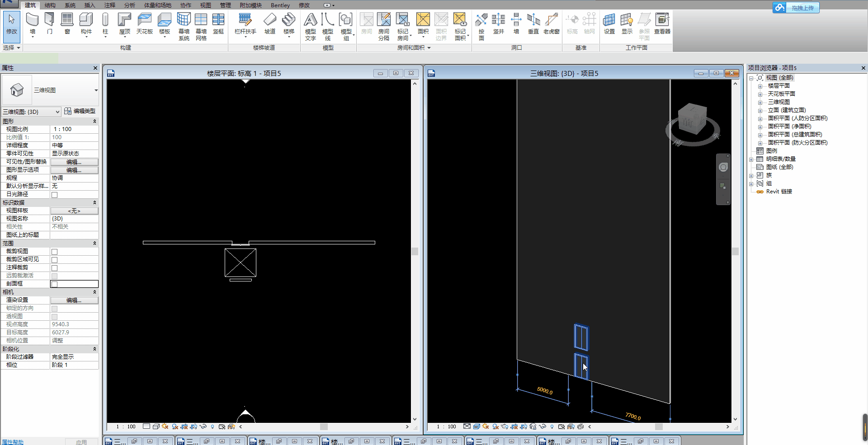
Task: Expand the 明细表/数量 tree node
Action: (x=751, y=159)
